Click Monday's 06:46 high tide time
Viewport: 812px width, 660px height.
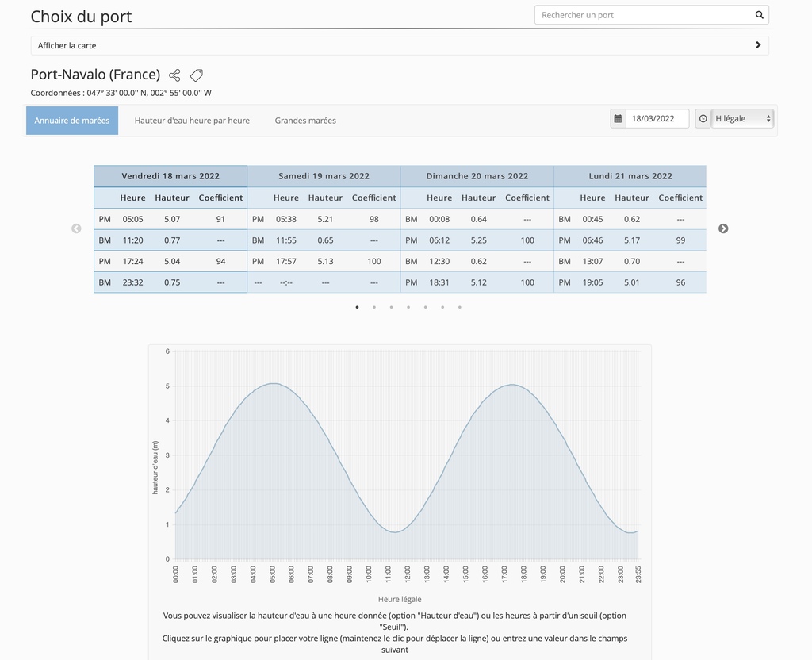592,240
